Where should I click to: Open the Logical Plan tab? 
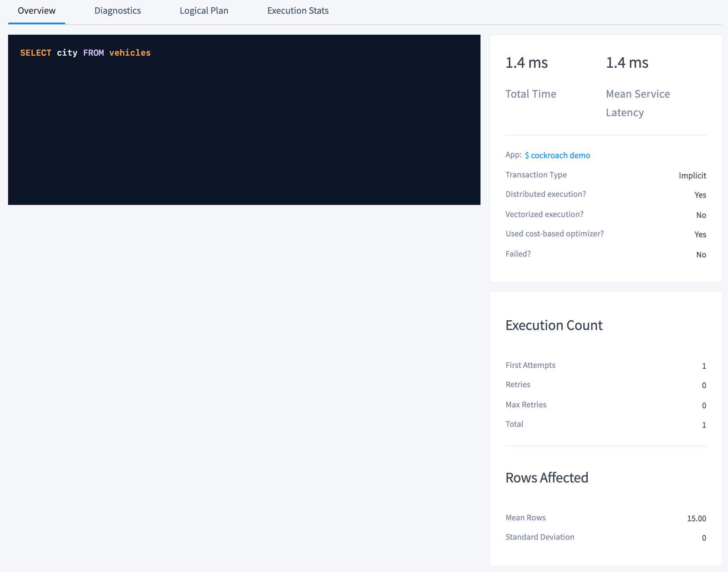(x=204, y=11)
